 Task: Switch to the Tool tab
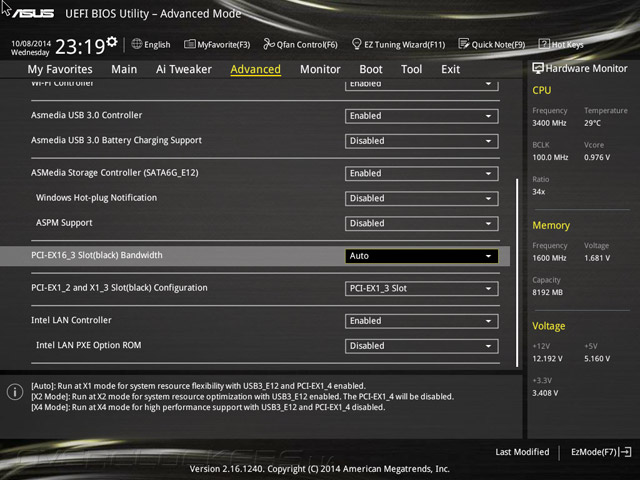(411, 69)
